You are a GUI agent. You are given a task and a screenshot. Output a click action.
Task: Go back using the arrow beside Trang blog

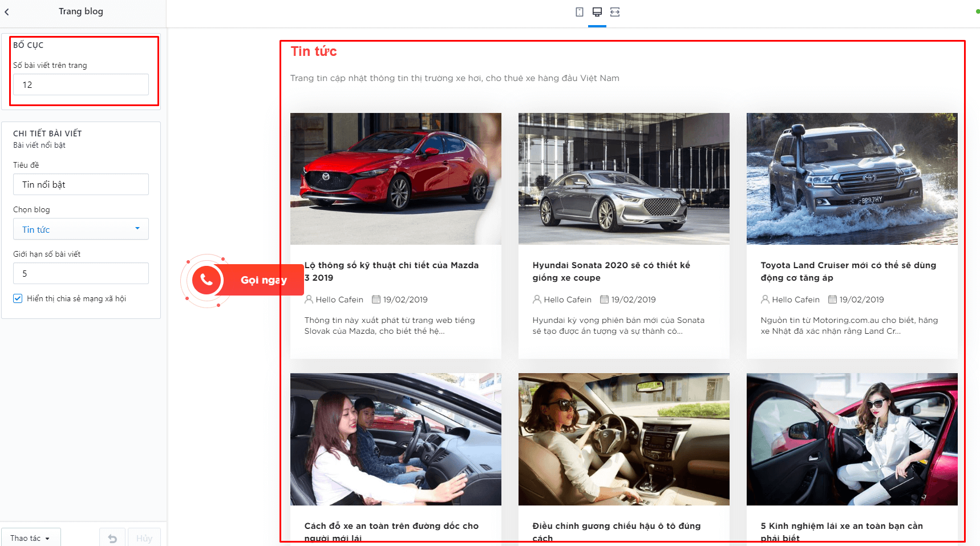7,11
